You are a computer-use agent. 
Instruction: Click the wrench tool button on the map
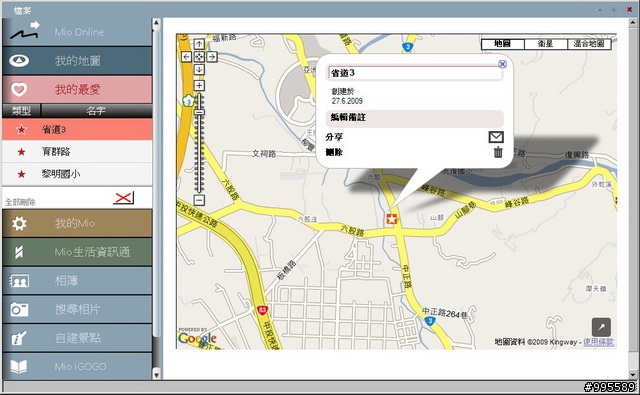click(601, 327)
